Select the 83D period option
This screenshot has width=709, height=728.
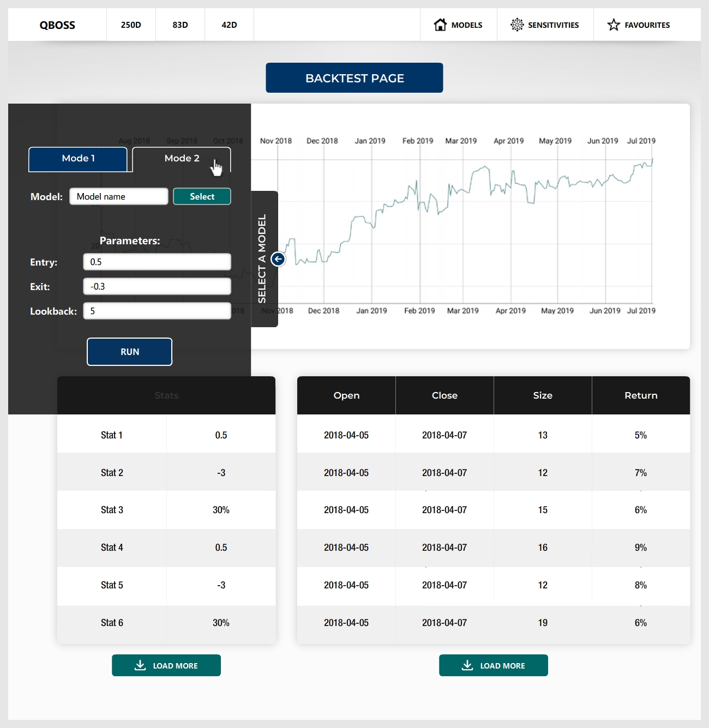tap(180, 25)
